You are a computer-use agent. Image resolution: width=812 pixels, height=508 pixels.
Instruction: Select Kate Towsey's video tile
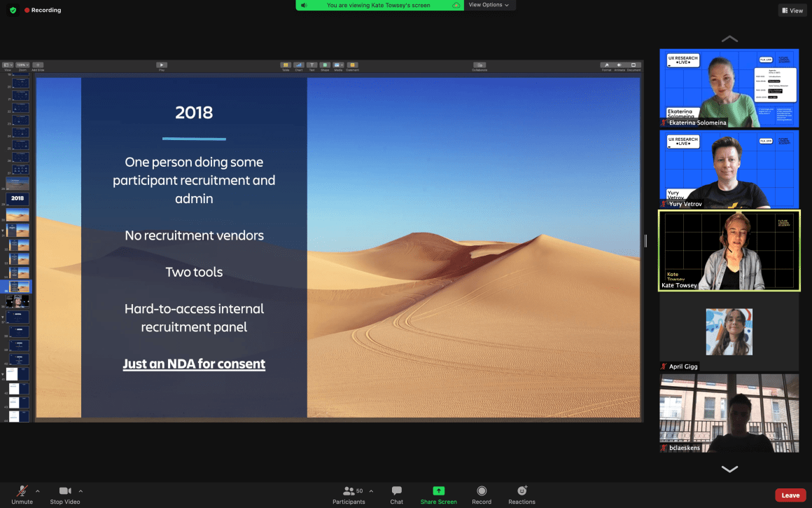pyautogui.click(x=729, y=250)
